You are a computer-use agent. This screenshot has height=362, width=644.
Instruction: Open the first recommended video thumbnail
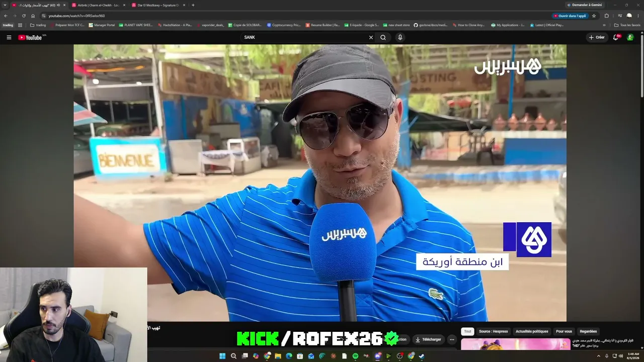point(516,344)
